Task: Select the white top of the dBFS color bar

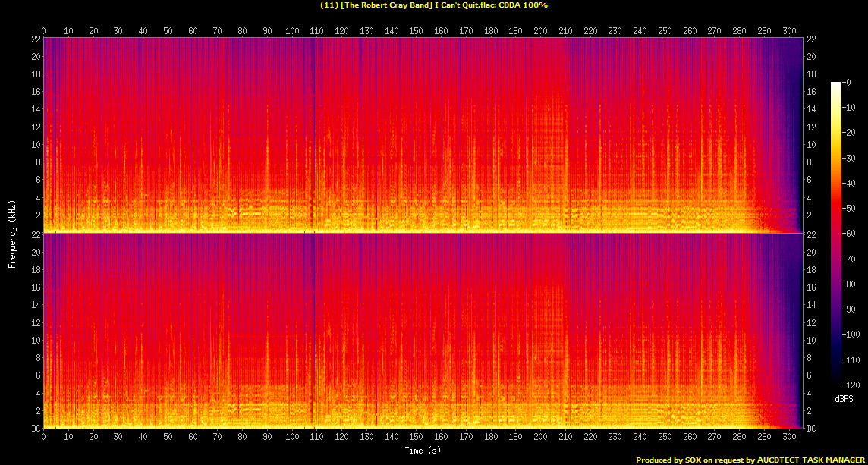Action: [836, 84]
